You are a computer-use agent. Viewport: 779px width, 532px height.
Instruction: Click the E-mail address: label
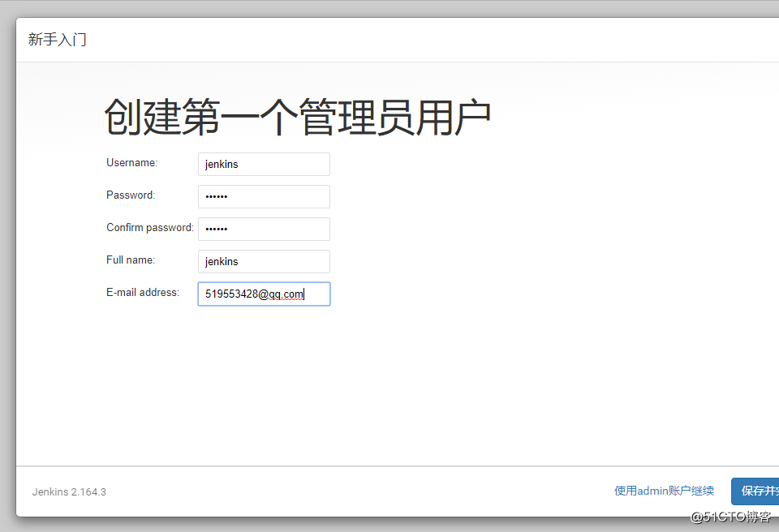coord(143,292)
